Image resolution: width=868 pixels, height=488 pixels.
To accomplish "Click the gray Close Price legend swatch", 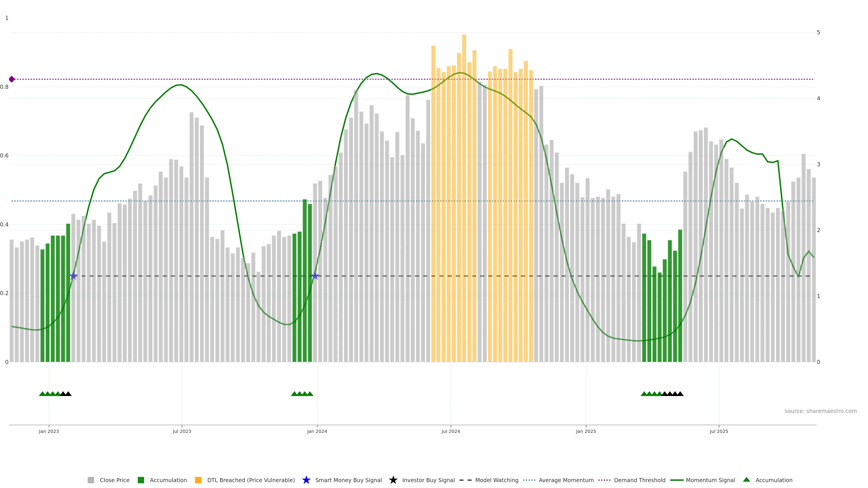I will tap(91, 480).
